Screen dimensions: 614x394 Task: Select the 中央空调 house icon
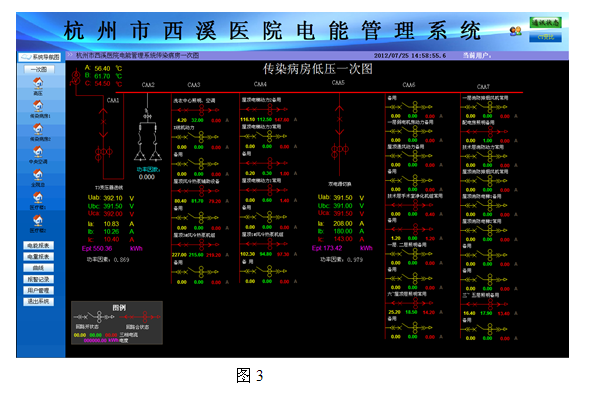[x=38, y=152]
